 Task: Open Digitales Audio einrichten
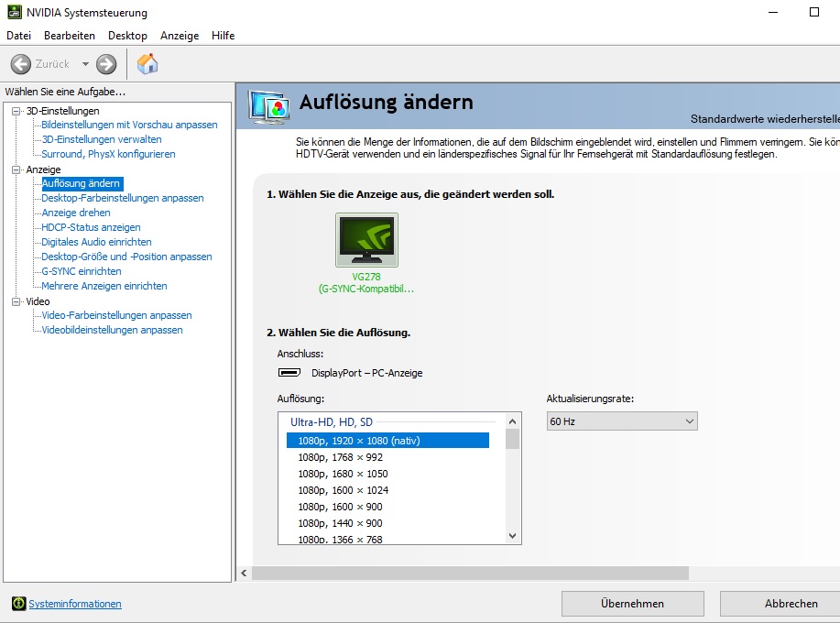[96, 242]
